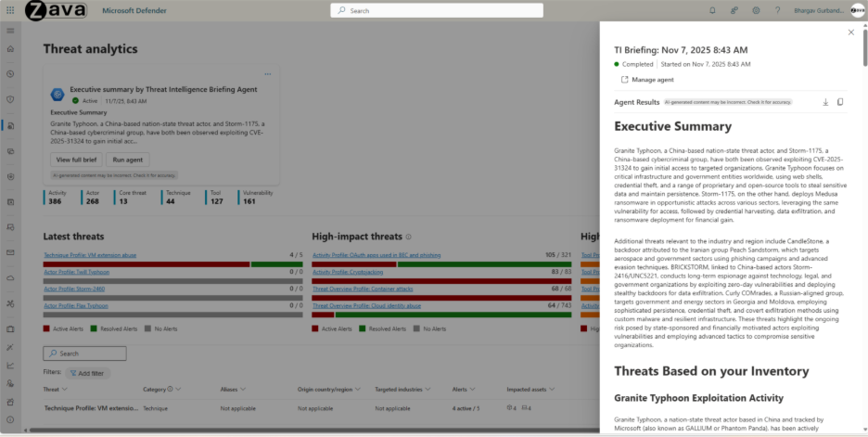Viewport: 868px width, 437px height.
Task: Click the View full brief button
Action: pos(76,160)
